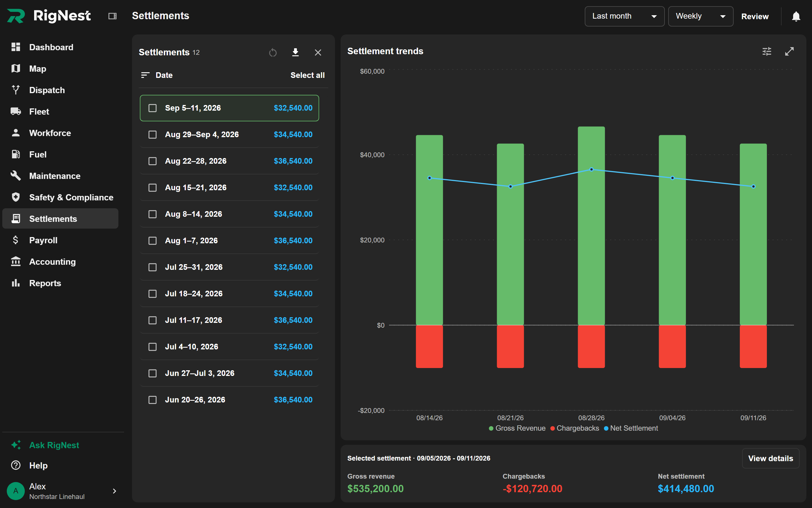Check the Aug 22–28, 2026 settlement
The width and height of the screenshot is (812, 508).
coord(153,161)
